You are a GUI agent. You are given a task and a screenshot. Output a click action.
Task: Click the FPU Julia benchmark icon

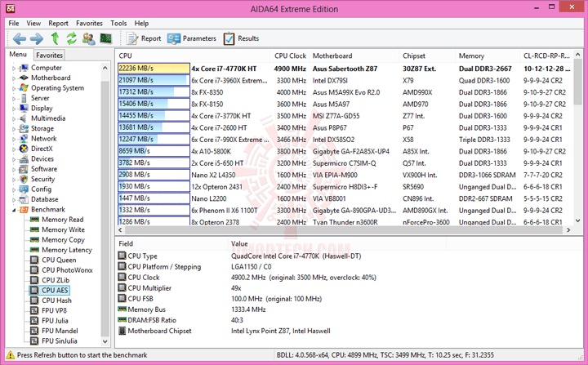[34, 321]
